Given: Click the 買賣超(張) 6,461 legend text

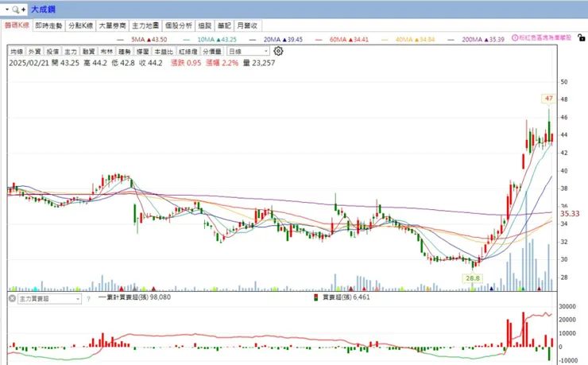Looking at the screenshot, I should tap(346, 297).
